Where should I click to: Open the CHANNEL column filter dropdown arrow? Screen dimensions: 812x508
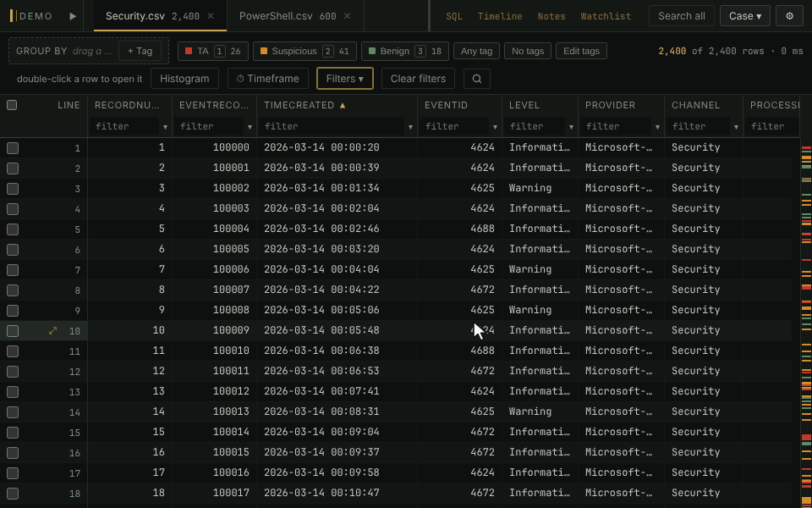[736, 126]
